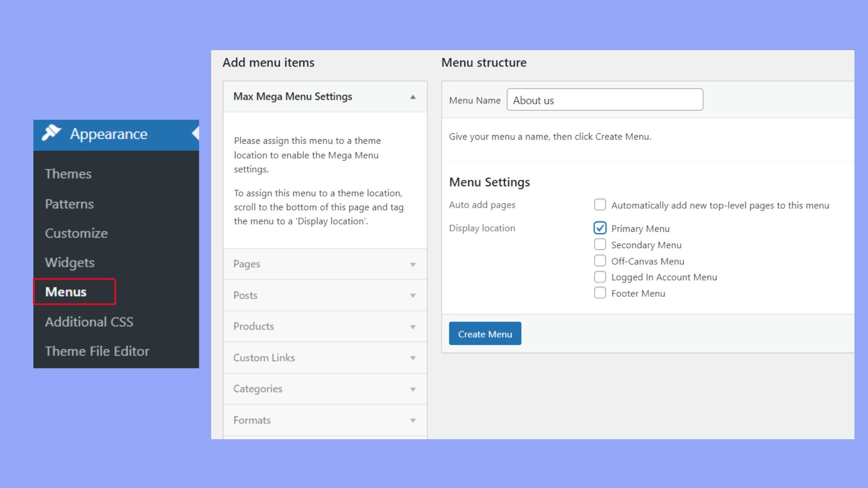Open the Customize menu item
Viewport: 868px width, 488px height.
[76, 233]
